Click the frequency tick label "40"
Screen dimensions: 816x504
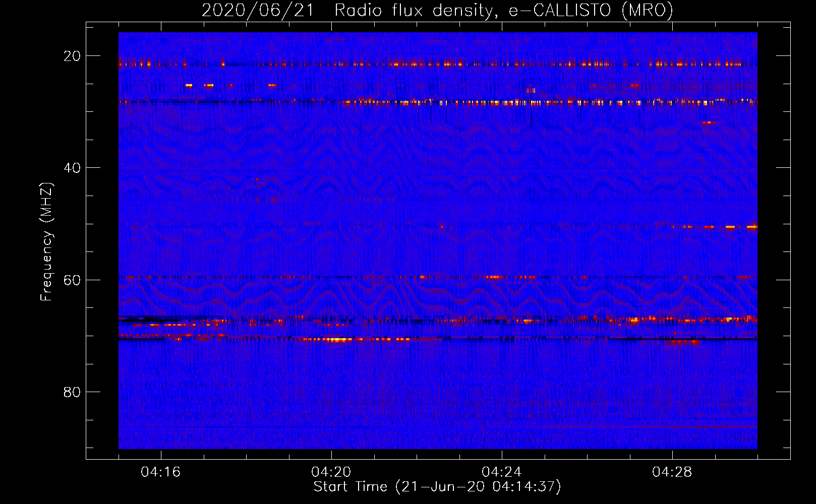coord(72,168)
